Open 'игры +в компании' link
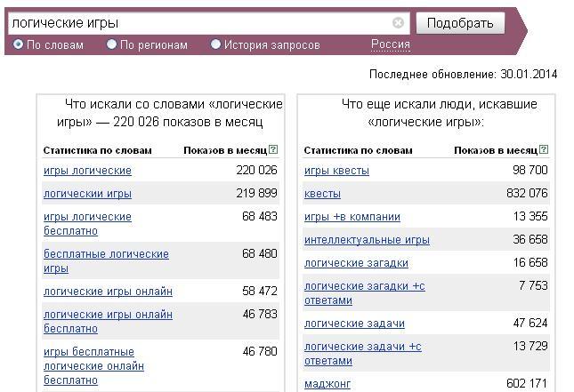574x392 pixels. pos(352,217)
